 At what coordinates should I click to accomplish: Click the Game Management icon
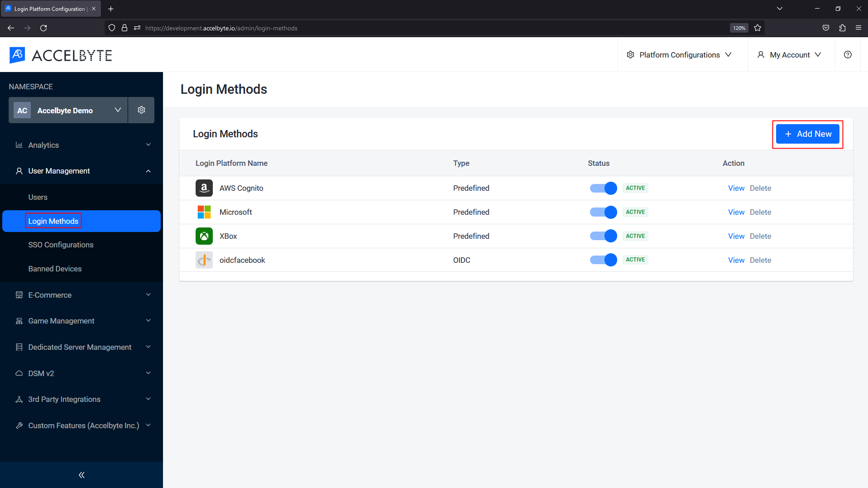tap(19, 321)
